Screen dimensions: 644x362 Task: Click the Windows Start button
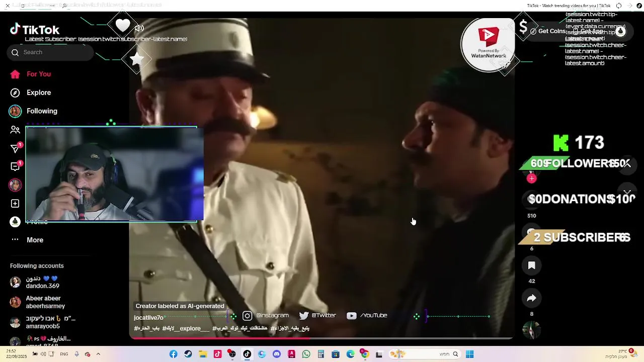tap(469, 354)
